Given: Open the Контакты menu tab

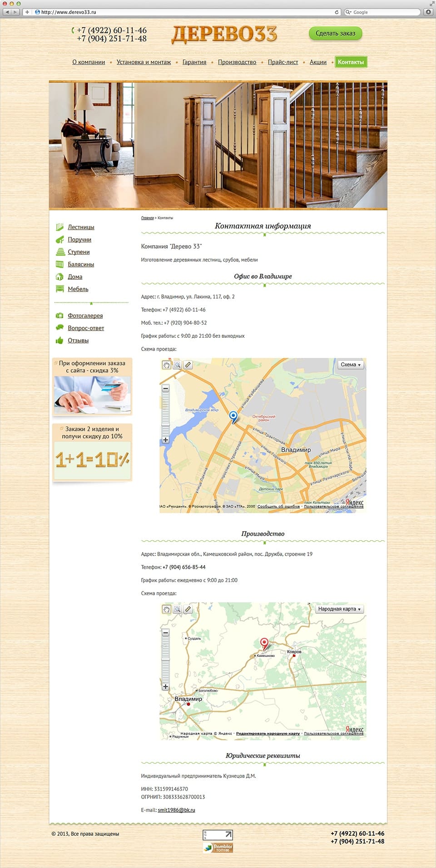Looking at the screenshot, I should pyautogui.click(x=351, y=62).
